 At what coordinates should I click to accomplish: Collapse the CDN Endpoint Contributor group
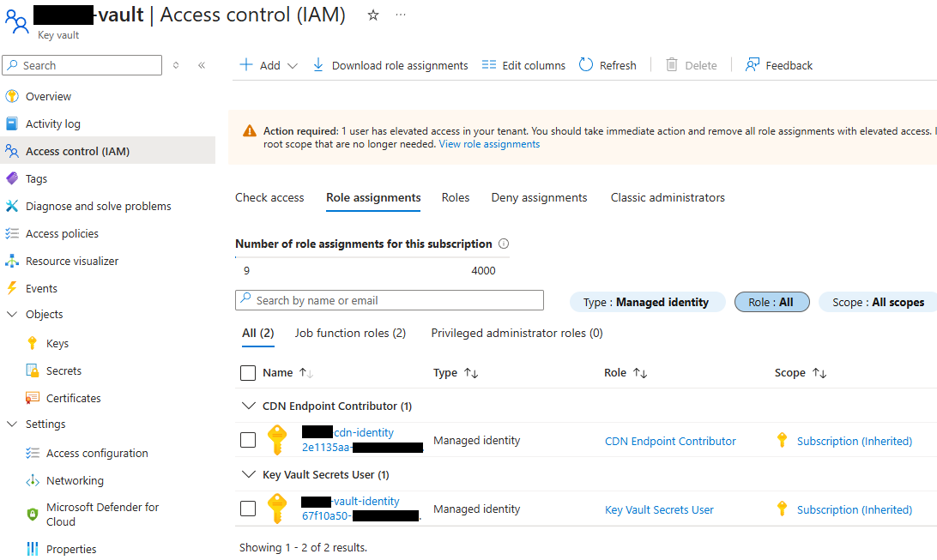point(249,406)
